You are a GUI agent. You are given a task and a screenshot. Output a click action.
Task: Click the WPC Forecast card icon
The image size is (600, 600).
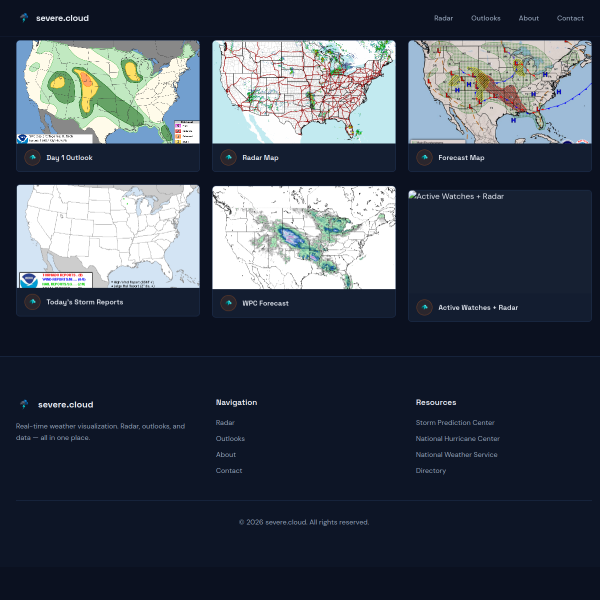[x=228, y=303]
